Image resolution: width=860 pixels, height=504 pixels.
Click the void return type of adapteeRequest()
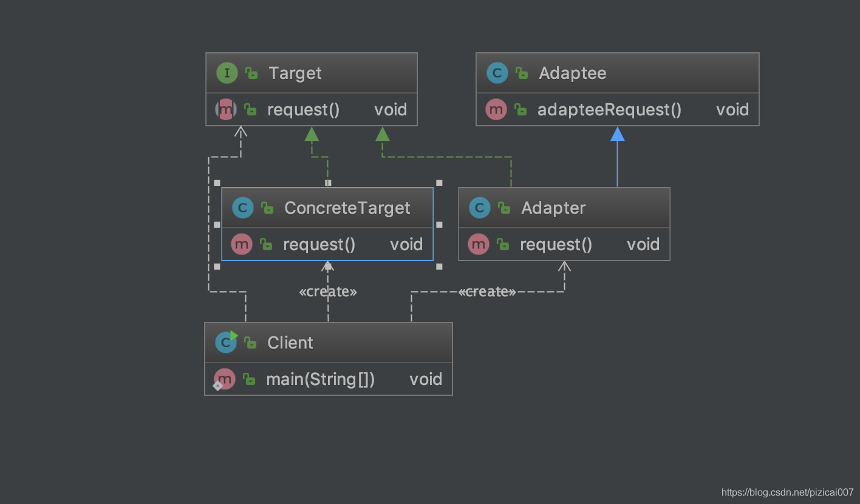tap(732, 110)
